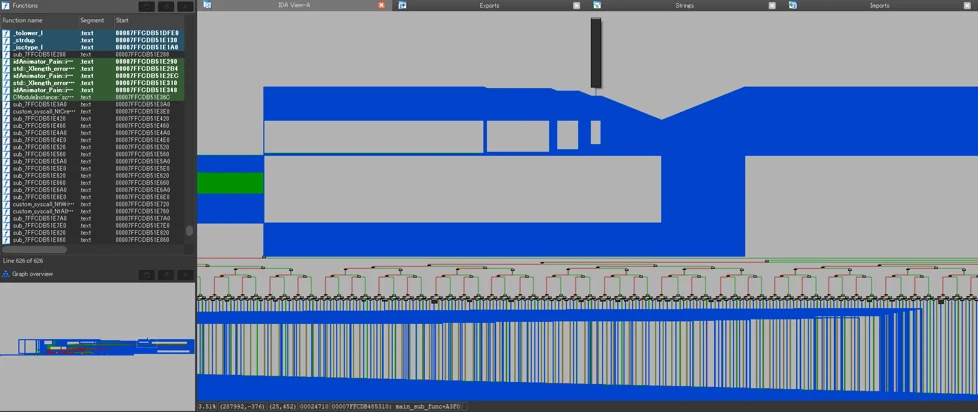Screen dimensions: 978x412
Task: Select the CModuleInstance function entry
Action: click(x=92, y=97)
